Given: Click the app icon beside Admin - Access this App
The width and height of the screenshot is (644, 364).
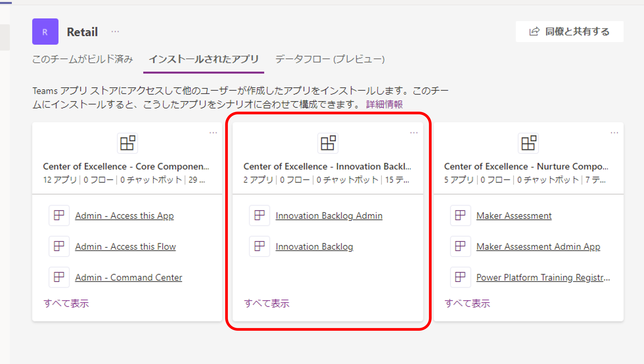Looking at the screenshot, I should [59, 215].
